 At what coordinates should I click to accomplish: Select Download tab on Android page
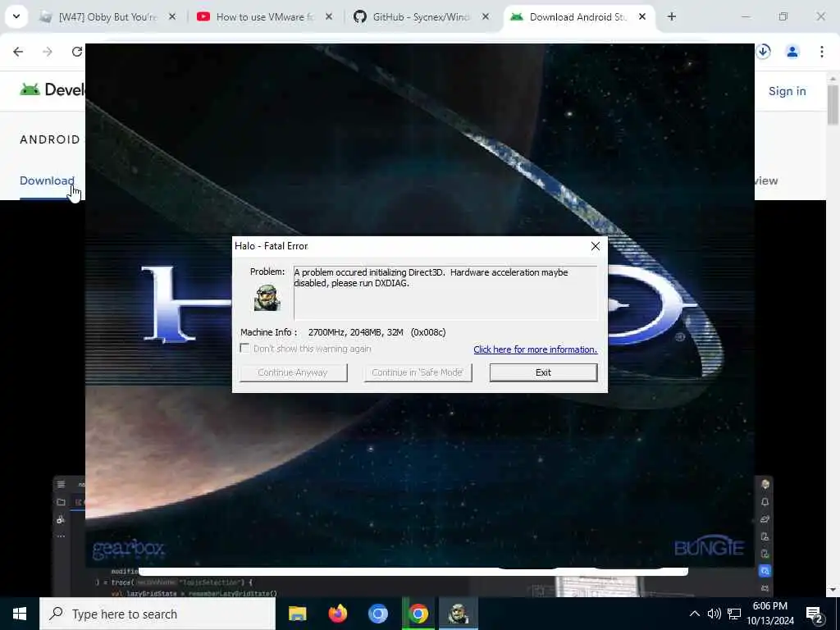(x=47, y=180)
